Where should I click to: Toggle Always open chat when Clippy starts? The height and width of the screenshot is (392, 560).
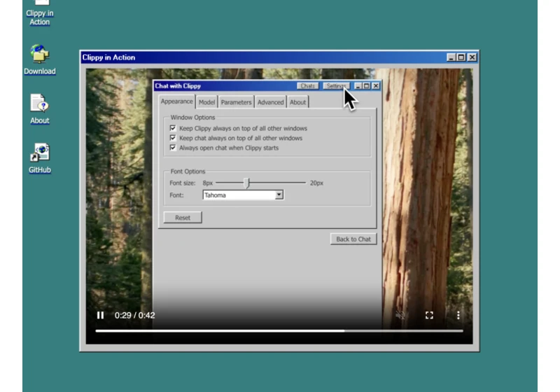[x=173, y=148]
